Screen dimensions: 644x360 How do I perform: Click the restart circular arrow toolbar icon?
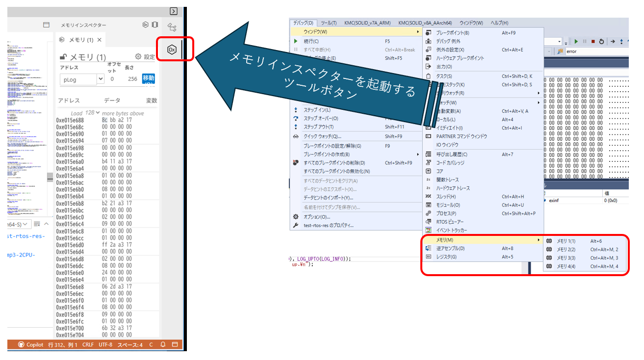(601, 42)
